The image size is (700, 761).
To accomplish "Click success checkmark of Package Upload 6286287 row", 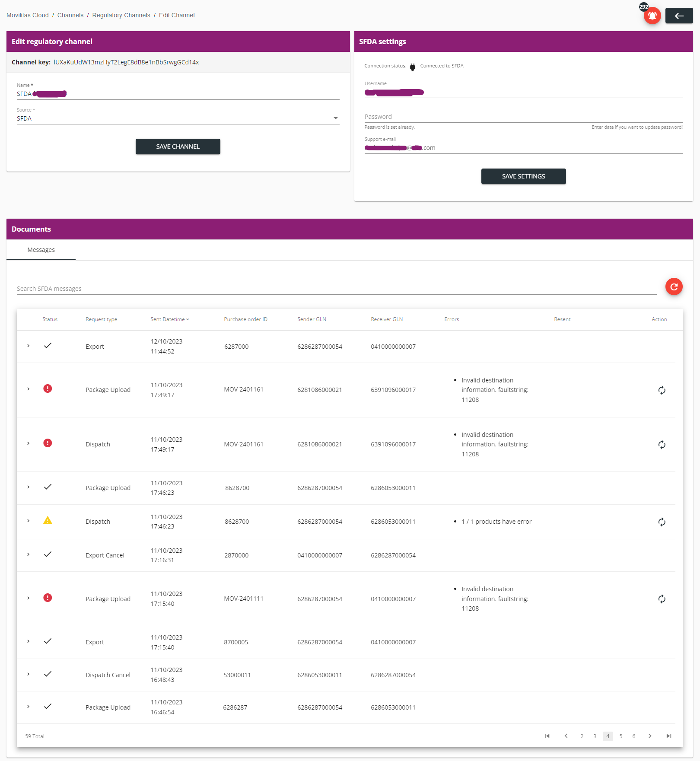I will [48, 706].
